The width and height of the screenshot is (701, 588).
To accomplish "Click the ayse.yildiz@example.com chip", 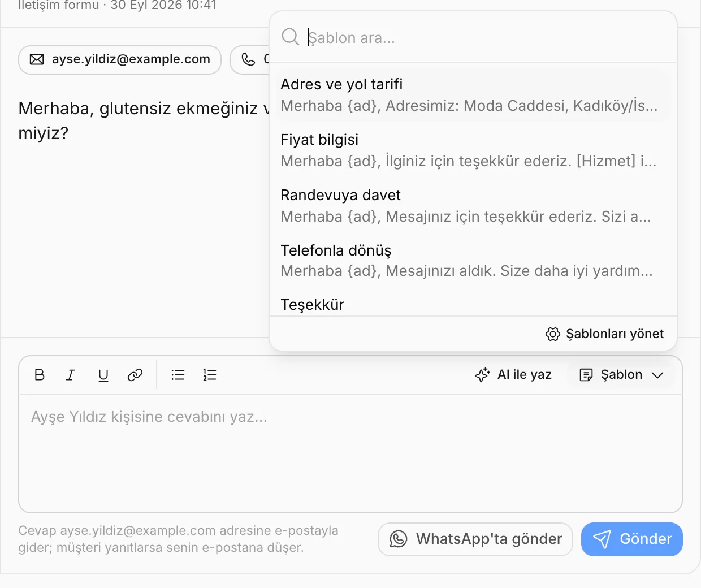I will pos(120,60).
